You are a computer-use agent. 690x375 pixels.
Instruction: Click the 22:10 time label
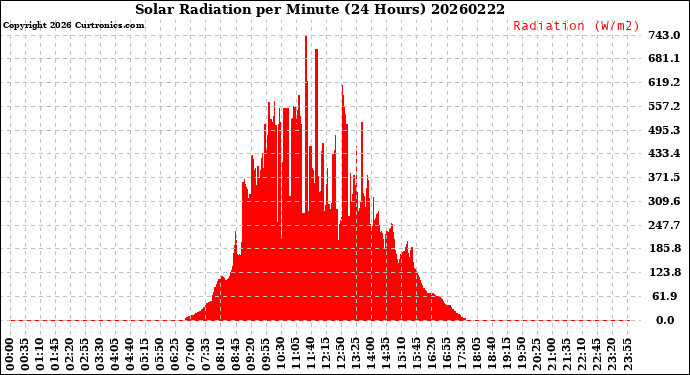582,355
